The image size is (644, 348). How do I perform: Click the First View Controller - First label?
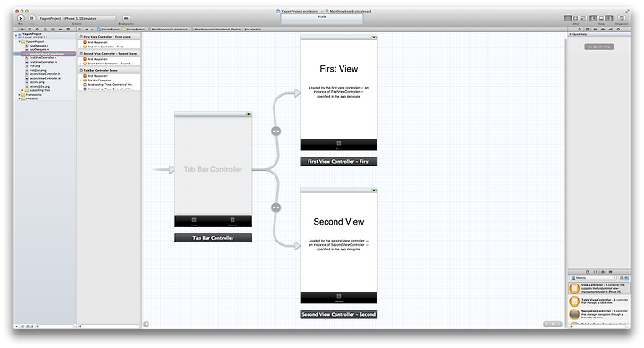tap(339, 161)
